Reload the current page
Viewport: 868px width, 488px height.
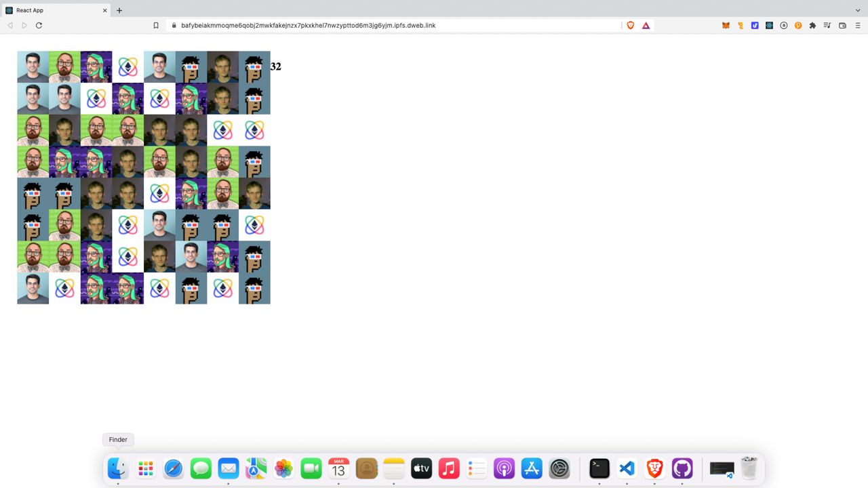click(39, 25)
